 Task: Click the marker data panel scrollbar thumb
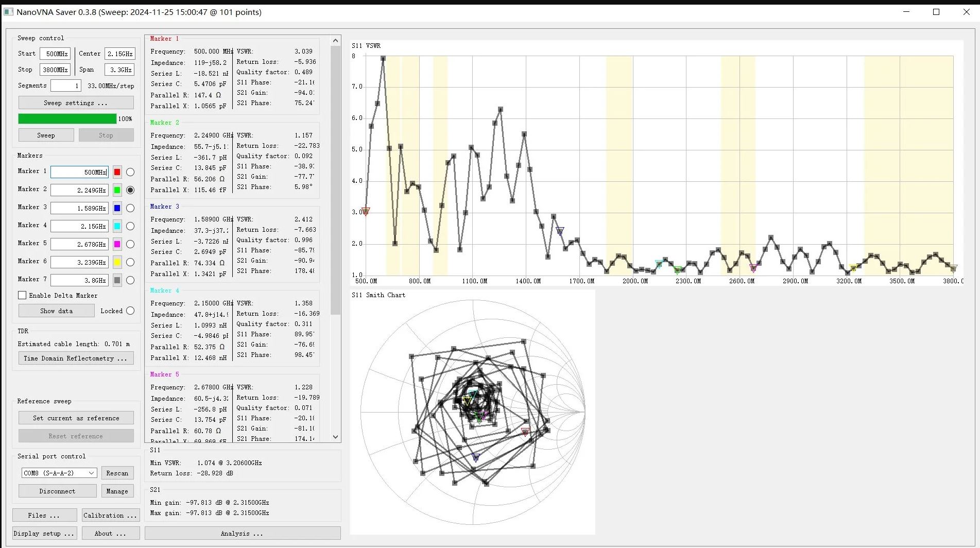coord(336,180)
